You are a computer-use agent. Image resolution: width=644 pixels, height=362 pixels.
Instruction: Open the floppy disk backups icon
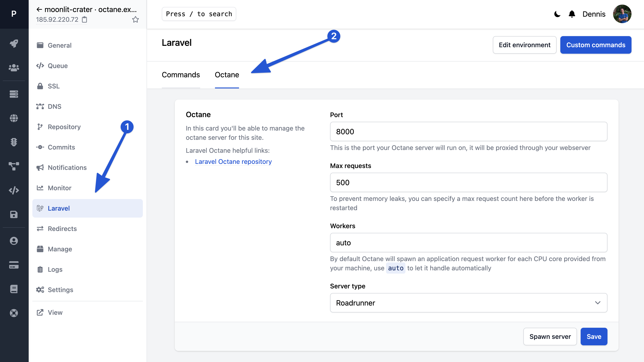tap(14, 214)
